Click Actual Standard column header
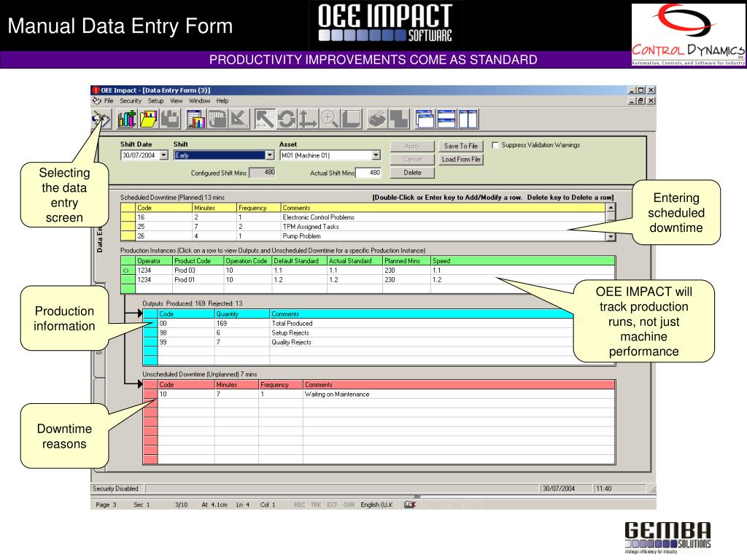 click(x=355, y=261)
